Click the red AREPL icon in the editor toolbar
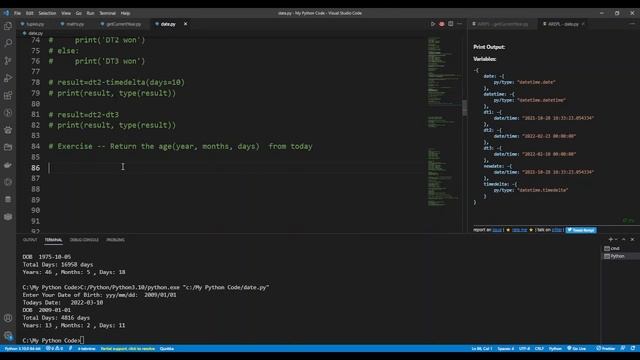This screenshot has width=640, height=360. pos(442,24)
